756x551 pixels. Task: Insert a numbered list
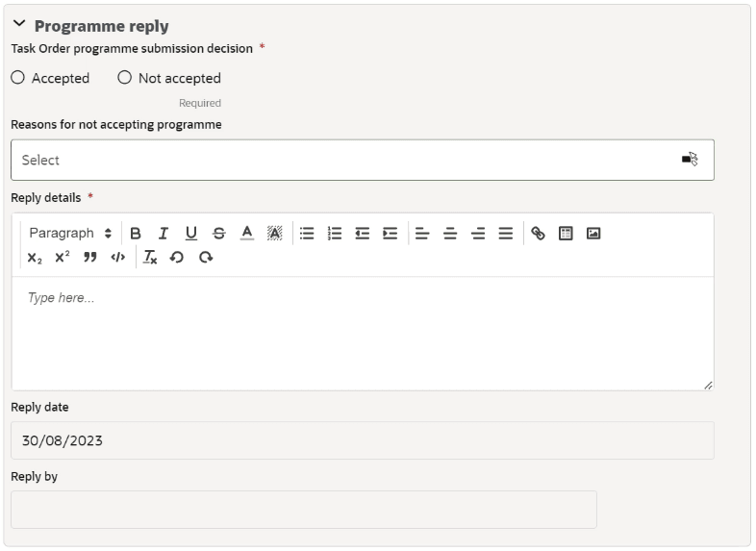click(335, 234)
